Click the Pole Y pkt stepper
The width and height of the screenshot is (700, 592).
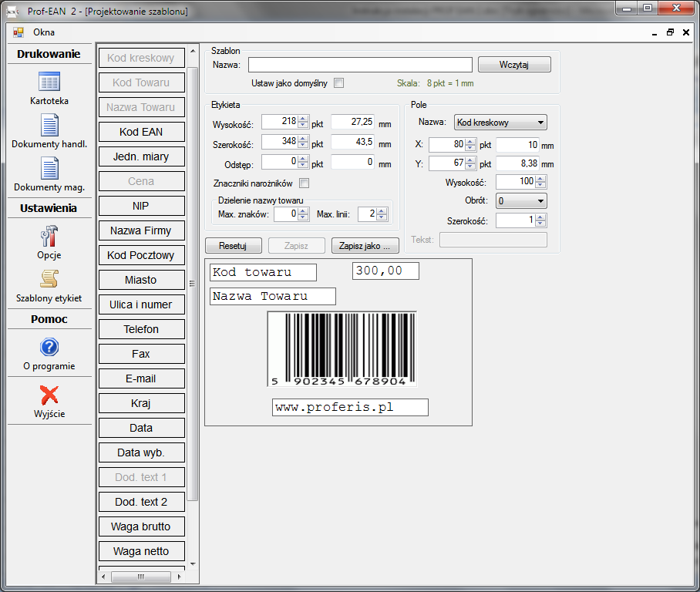(470, 163)
